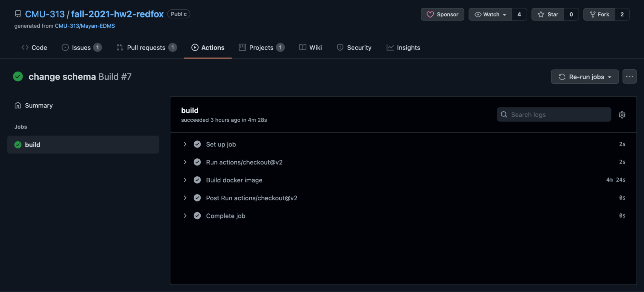Click the checkmark icon next to Complete job
Image resolution: width=644 pixels, height=292 pixels.
point(197,216)
